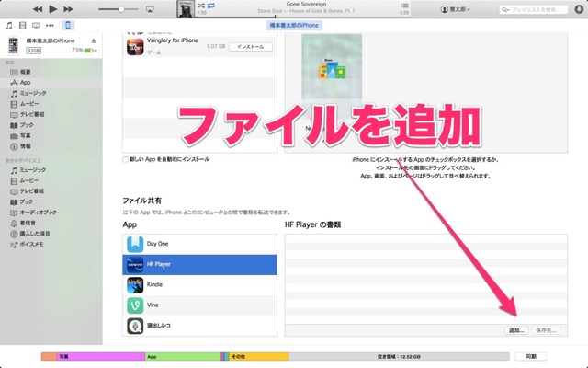Image resolution: width=588 pixels, height=368 pixels.
Task: Open the more libraries ellipsis
Action: tap(50, 25)
